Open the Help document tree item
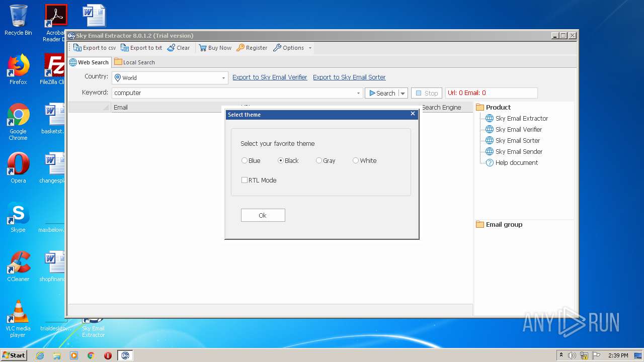This screenshot has width=644, height=362. point(511,163)
